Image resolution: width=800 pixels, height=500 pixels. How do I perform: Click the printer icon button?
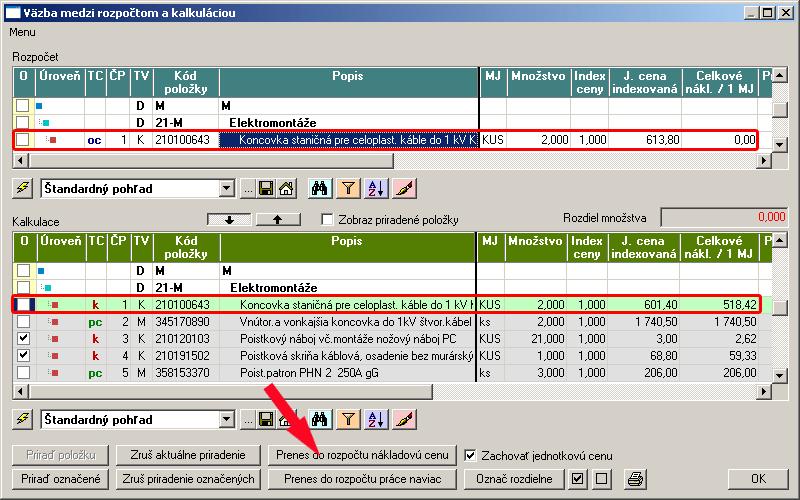[x=635, y=479]
